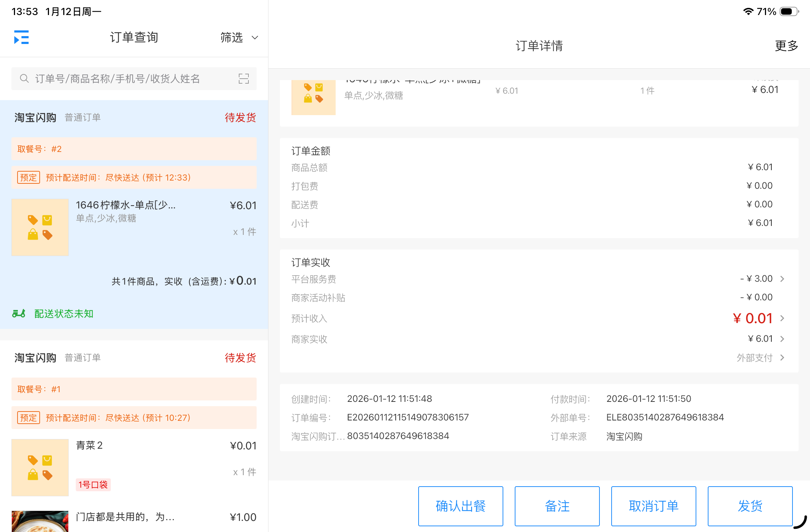The width and height of the screenshot is (810, 532).
Task: Expand 预计收入 ¥0.01 chevron
Action: pyautogui.click(x=782, y=318)
